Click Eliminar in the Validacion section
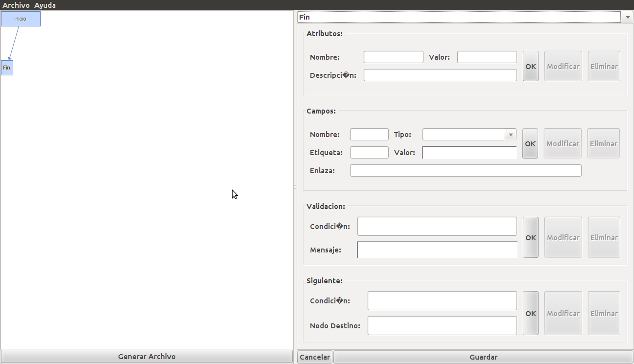634x364 pixels. click(x=604, y=237)
